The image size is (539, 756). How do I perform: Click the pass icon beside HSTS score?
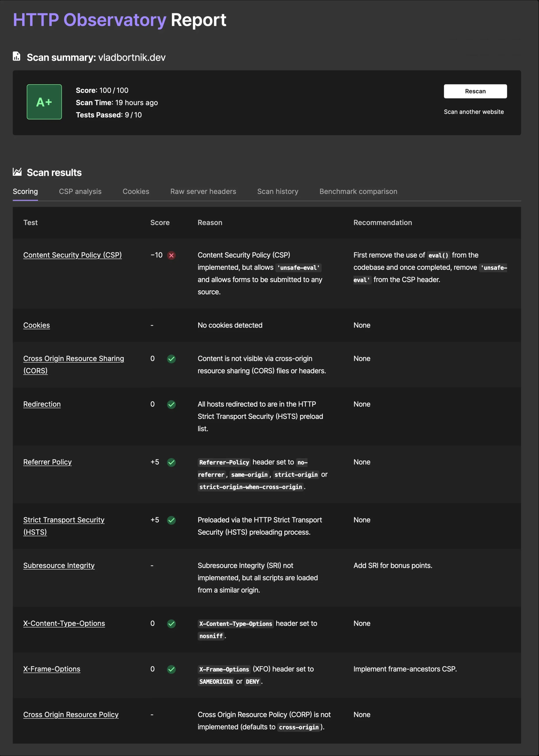point(171,520)
